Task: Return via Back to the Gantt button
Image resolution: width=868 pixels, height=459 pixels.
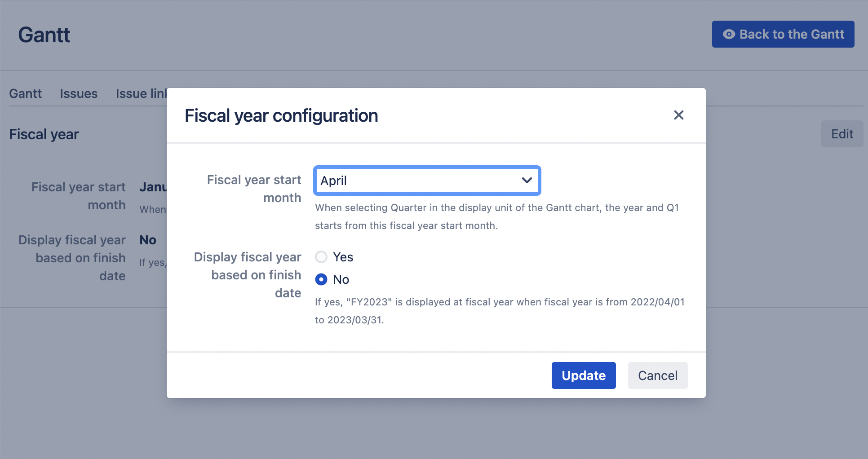Action: tap(783, 34)
